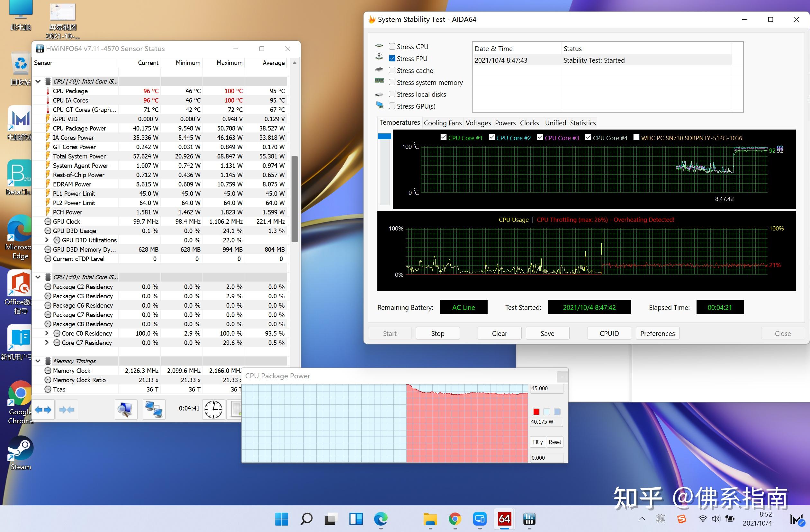Enable Stress CPU checkbox in AIDA64
Viewport: 810px width, 532px height.
(x=392, y=46)
